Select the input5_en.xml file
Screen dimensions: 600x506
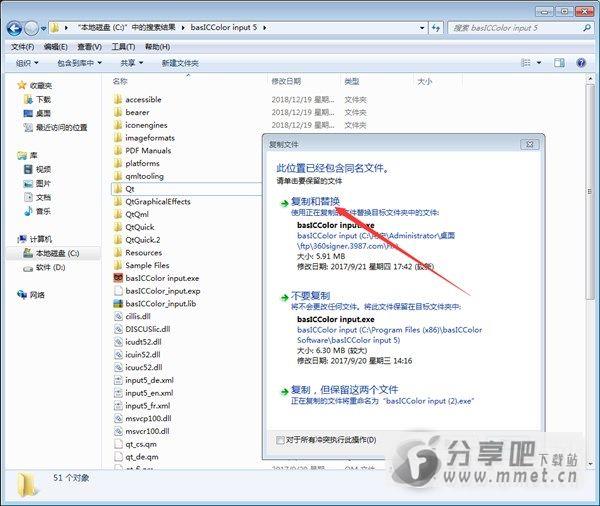click(x=143, y=393)
